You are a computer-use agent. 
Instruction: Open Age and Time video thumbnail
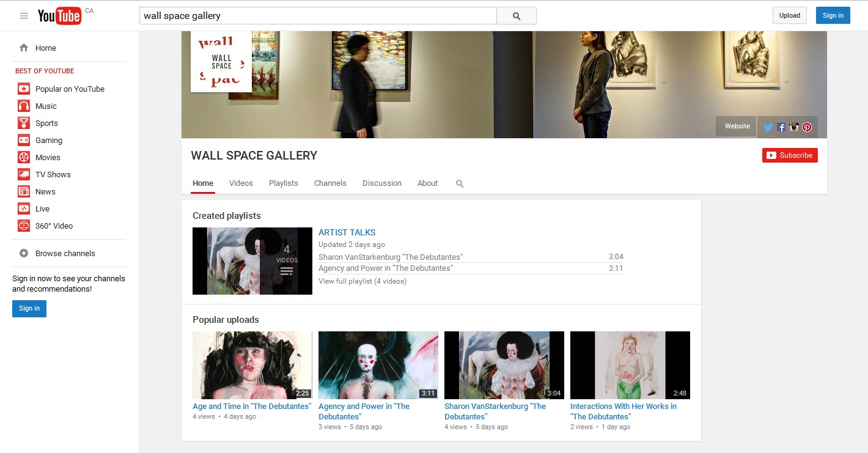click(252, 366)
